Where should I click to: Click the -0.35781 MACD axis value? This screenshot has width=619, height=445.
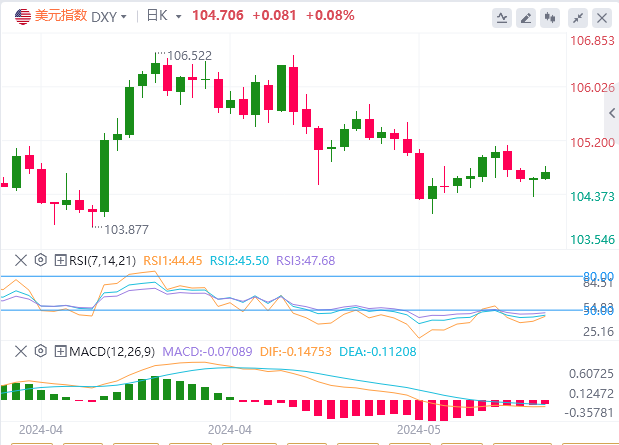(589, 413)
